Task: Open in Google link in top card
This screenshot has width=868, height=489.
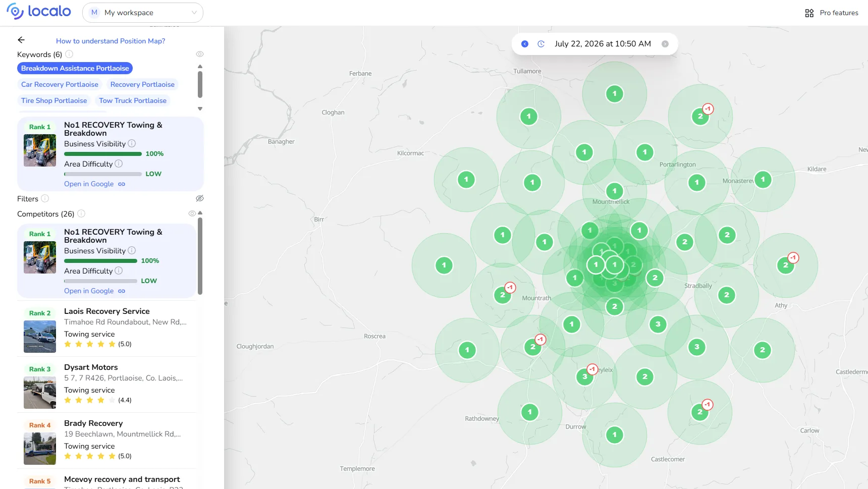Action: 94,184
